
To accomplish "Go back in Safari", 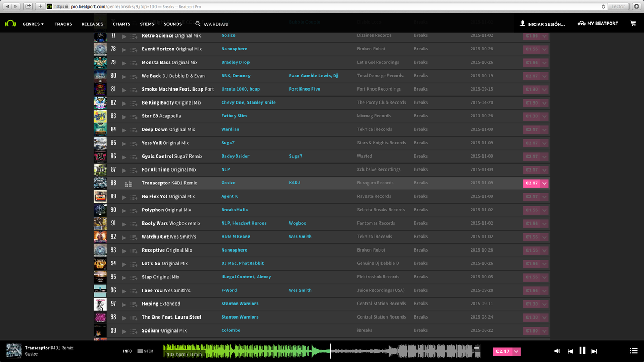I will (x=8, y=6).
